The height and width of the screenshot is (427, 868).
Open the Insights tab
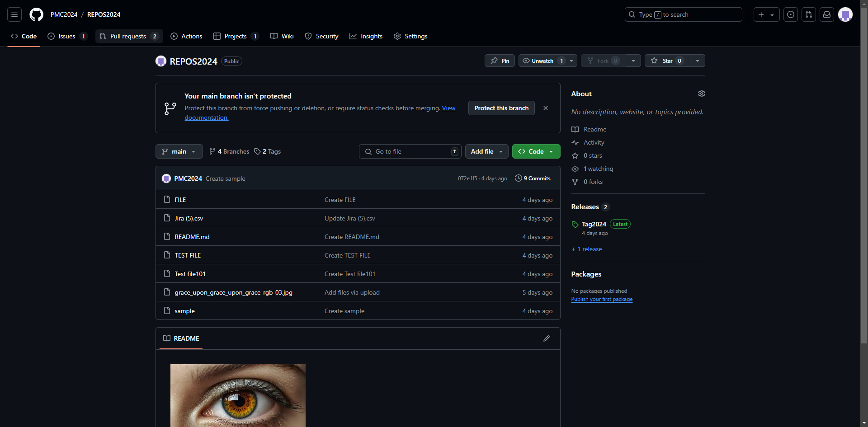click(x=366, y=36)
